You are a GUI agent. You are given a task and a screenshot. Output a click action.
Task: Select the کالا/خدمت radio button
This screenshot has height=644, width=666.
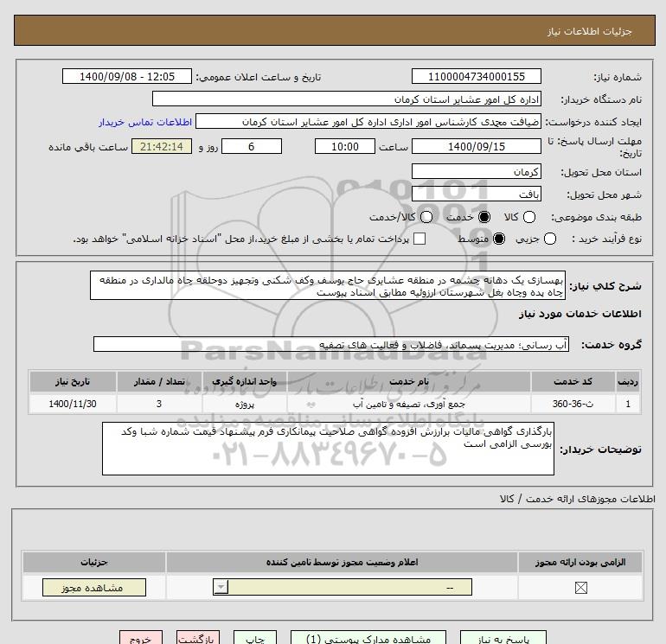(x=426, y=217)
